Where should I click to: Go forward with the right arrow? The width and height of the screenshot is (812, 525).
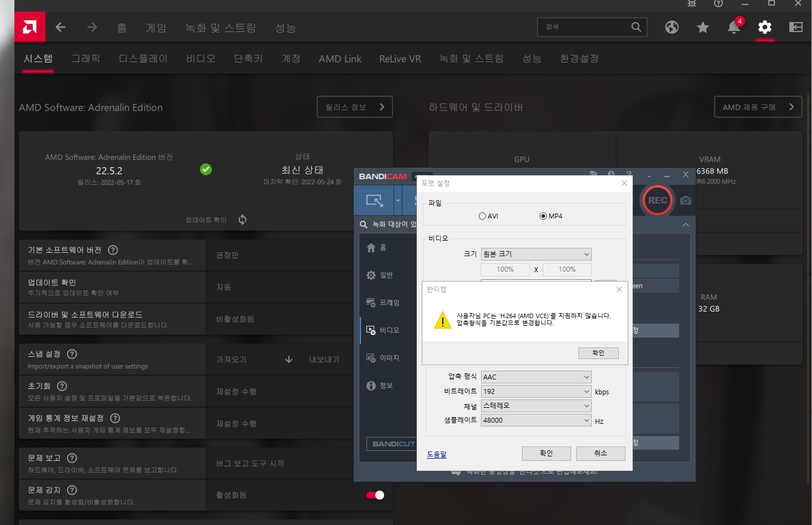coord(92,27)
